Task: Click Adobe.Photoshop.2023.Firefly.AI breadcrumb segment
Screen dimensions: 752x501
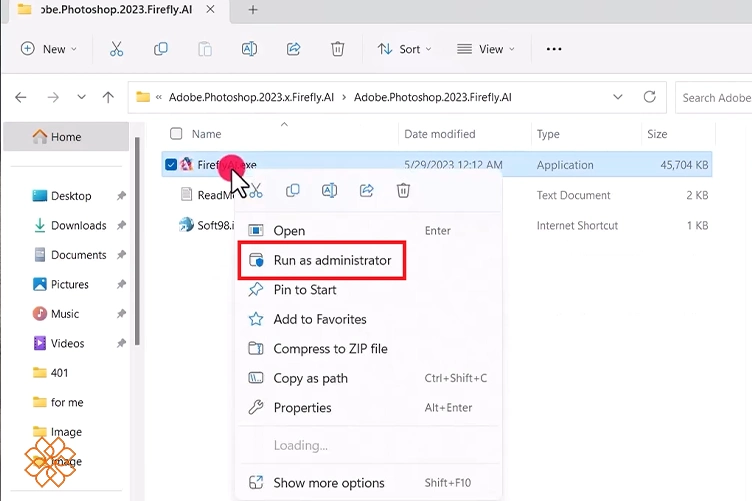Action: (x=433, y=97)
